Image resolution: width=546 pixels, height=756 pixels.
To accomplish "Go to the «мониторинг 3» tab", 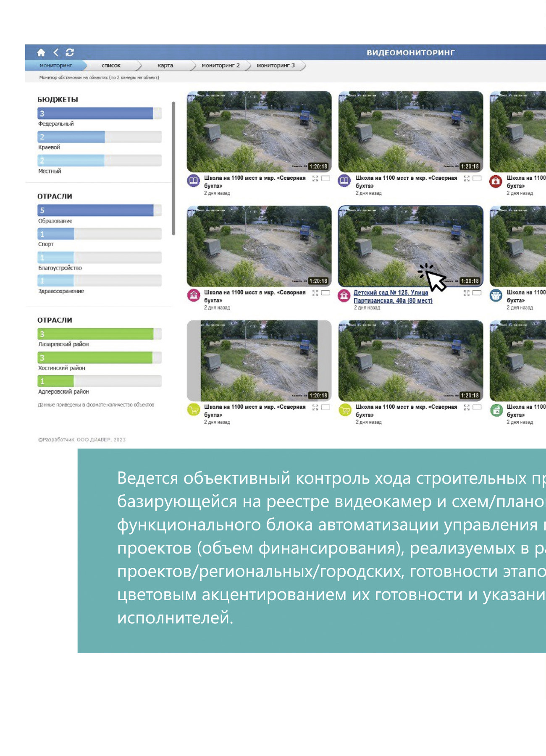I will [x=276, y=66].
